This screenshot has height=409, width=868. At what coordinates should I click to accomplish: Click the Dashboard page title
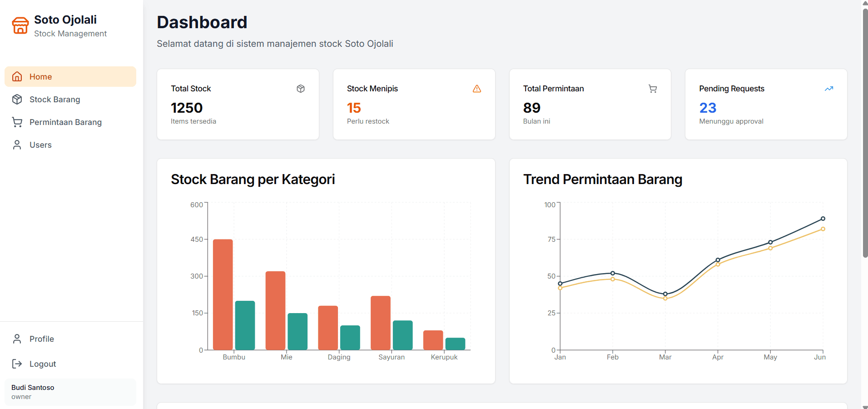[x=202, y=22]
